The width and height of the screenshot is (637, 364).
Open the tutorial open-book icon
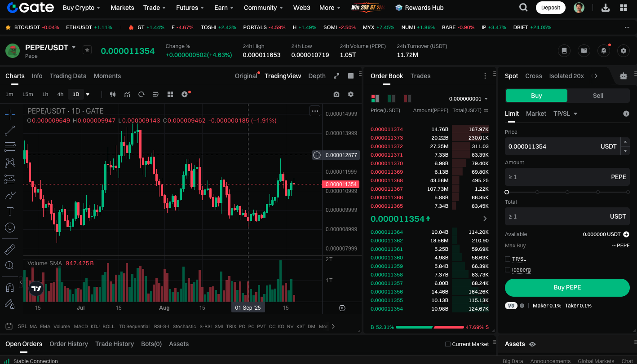(584, 51)
